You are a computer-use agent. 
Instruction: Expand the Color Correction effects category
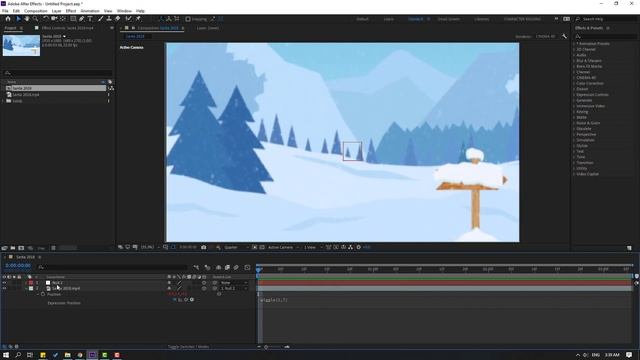click(x=574, y=83)
